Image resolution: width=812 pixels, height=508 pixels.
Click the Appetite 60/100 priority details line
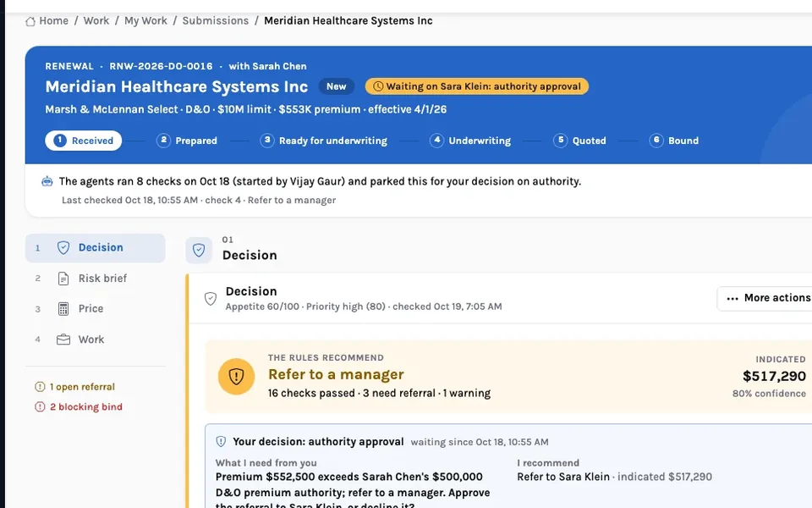[x=364, y=306]
